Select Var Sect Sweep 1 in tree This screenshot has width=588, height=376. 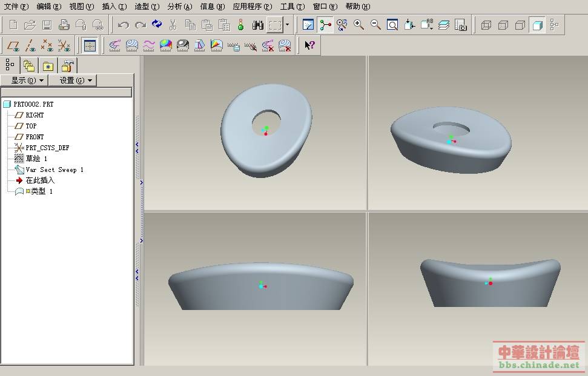click(54, 170)
